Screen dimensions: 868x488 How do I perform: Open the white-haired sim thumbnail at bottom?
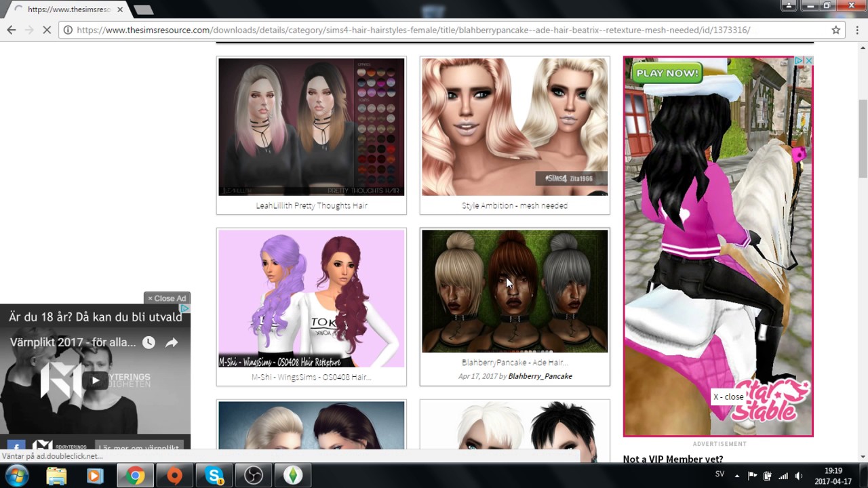coord(515,424)
